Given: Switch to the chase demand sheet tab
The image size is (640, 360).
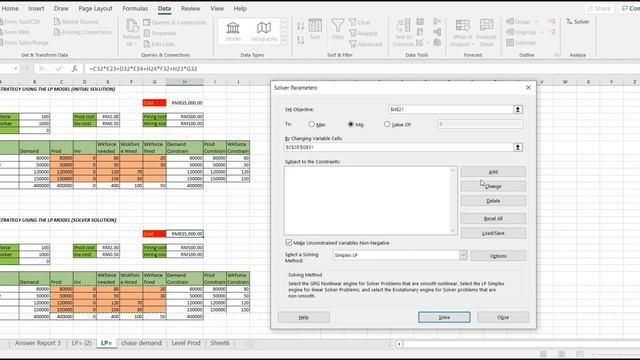Looking at the screenshot, I should 142,343.
